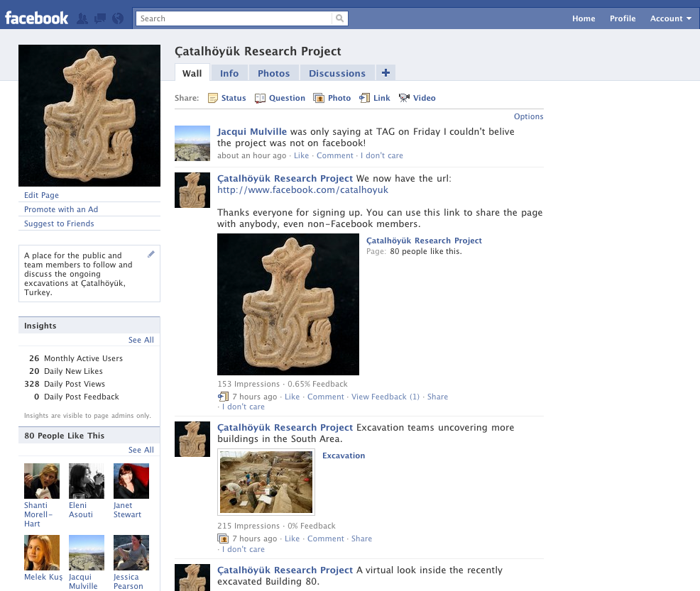Image resolution: width=700 pixels, height=591 pixels.
Task: Go to Home in top navigation
Action: (584, 18)
